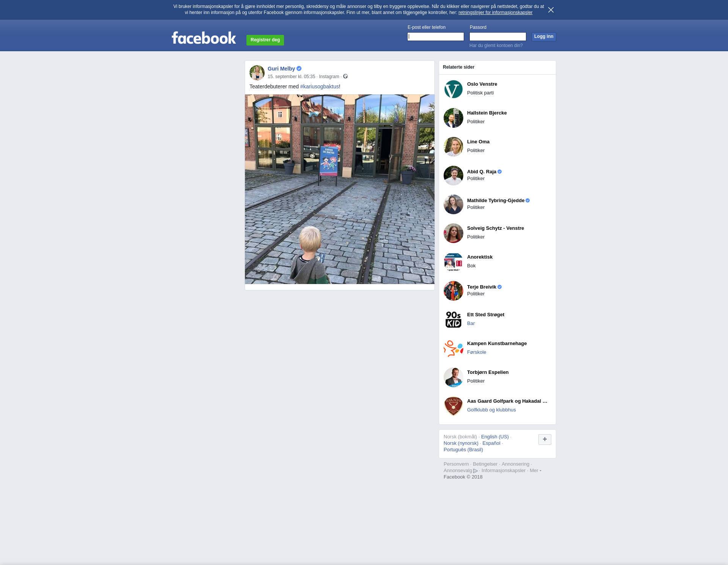This screenshot has width=728, height=565.
Task: Open the post photo of the child
Action: [x=339, y=189]
